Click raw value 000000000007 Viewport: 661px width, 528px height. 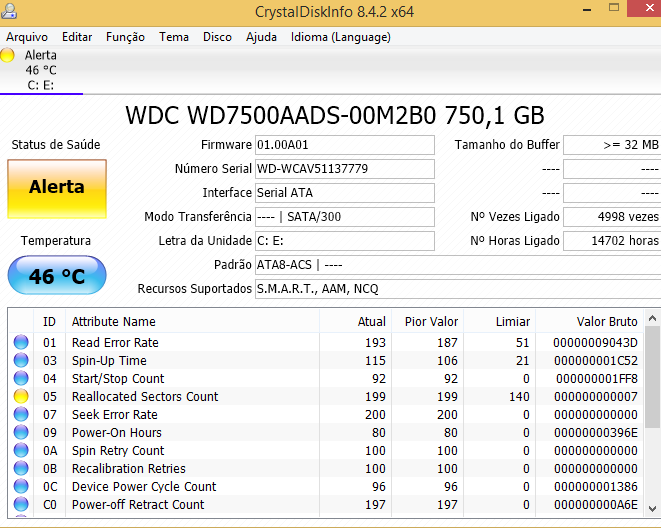point(596,397)
